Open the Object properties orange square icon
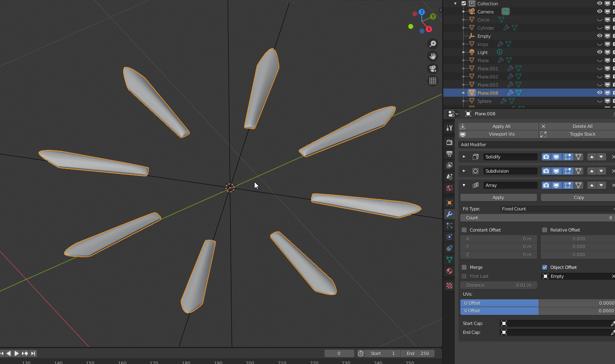The height and width of the screenshot is (364, 615). [x=449, y=203]
